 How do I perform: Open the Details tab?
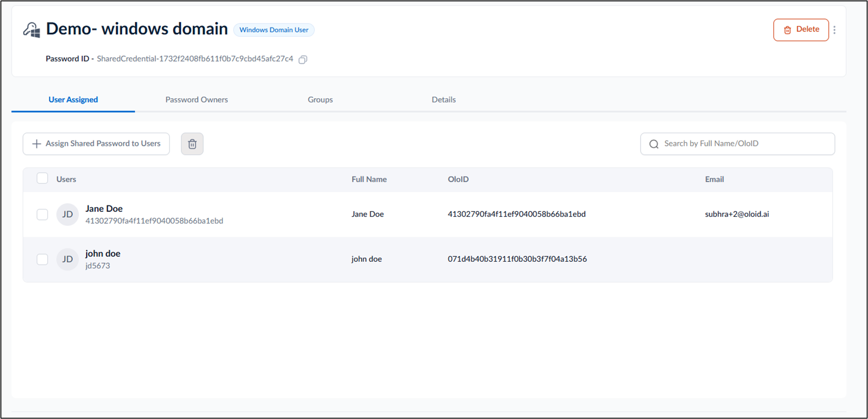[x=444, y=100]
